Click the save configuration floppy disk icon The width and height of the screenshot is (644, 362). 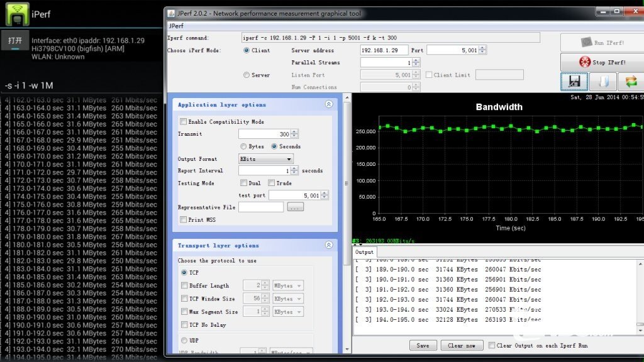pos(573,82)
